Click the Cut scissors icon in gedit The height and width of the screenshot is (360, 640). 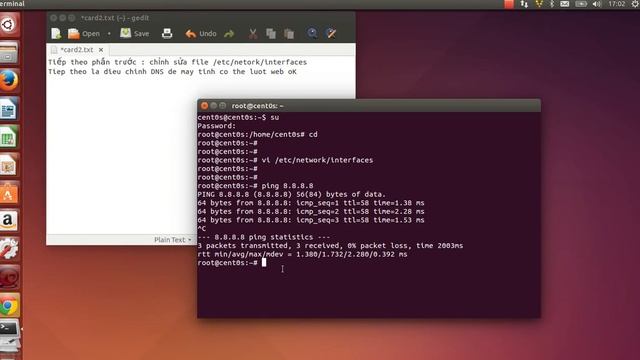[x=253, y=33]
